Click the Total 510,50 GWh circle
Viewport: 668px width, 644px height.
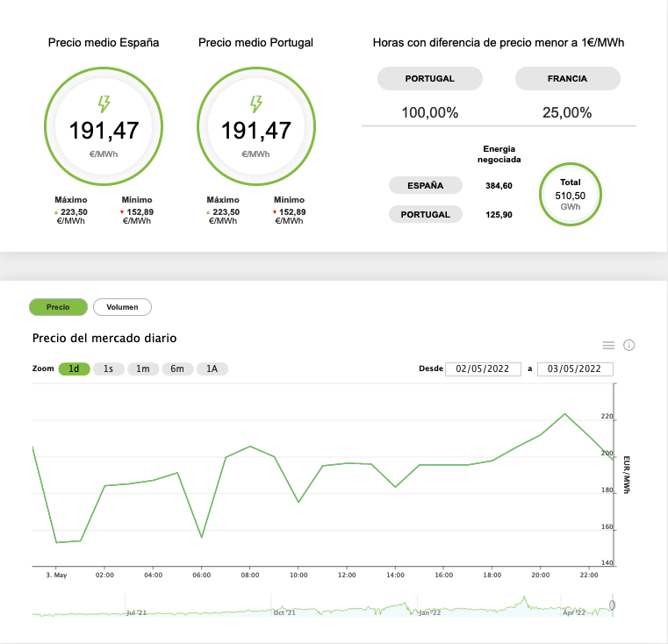tap(571, 195)
